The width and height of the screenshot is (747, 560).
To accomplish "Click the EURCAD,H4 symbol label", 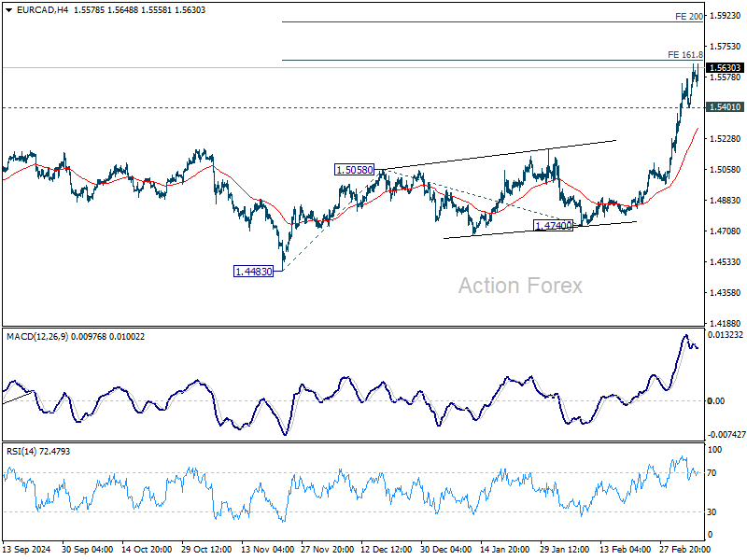I will [x=42, y=10].
